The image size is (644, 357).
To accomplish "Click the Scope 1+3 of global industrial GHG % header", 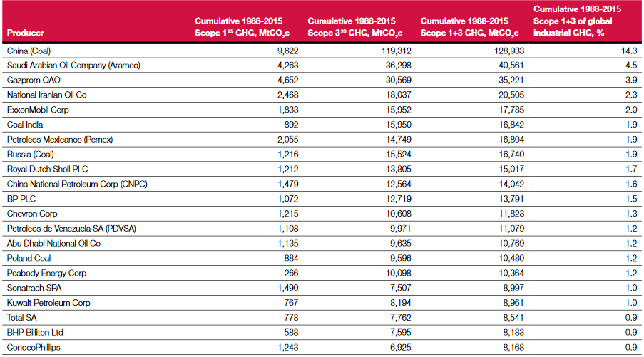I will [577, 21].
